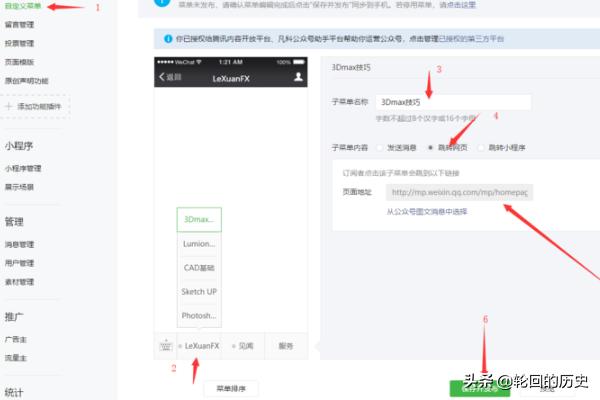The height and width of the screenshot is (400, 600).
Task: Click the keyboard icon in phone preview
Action: point(165,346)
